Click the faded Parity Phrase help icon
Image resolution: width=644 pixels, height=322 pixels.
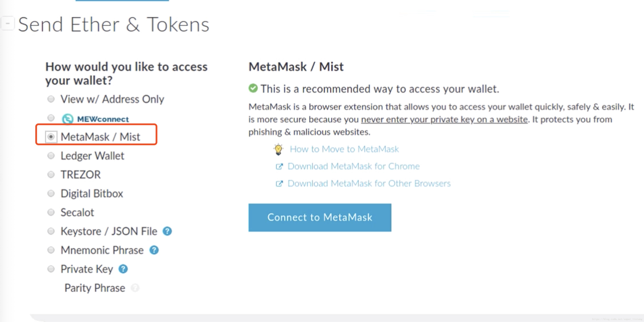[x=135, y=288]
